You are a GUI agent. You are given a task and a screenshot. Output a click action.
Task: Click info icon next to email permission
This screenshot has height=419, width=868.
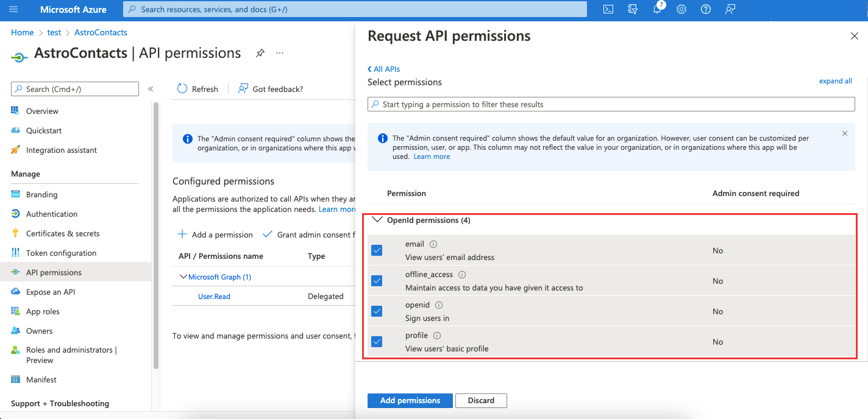click(433, 244)
